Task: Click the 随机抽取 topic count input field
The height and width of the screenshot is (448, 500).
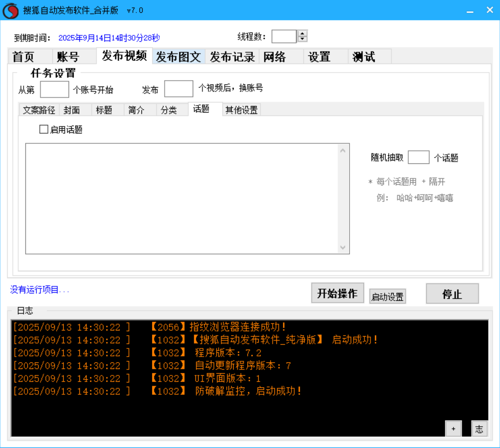Action: [x=419, y=157]
